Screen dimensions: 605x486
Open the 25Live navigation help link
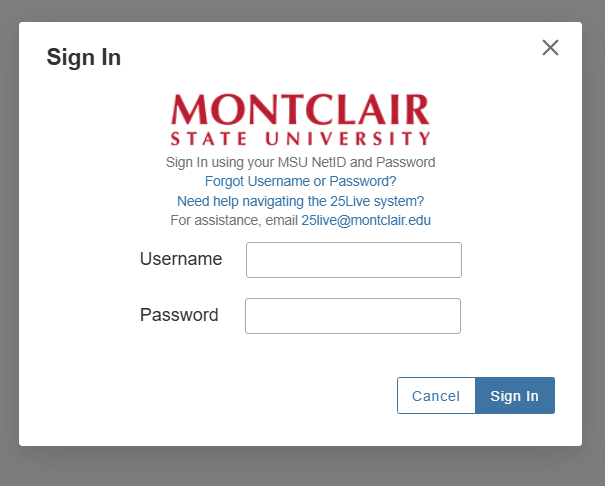300,200
